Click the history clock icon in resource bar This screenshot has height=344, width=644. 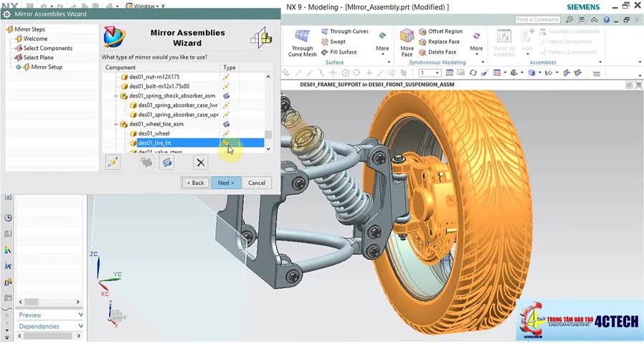(8, 218)
